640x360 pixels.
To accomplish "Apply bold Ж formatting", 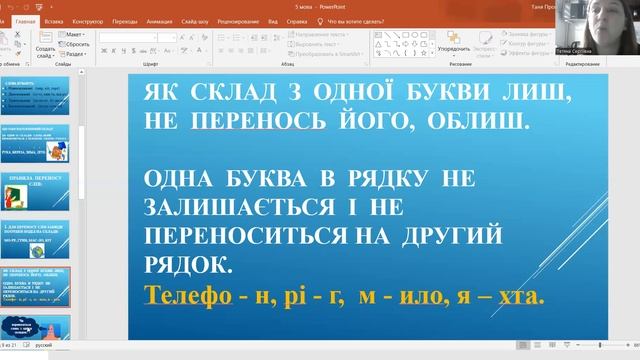I will [104, 51].
